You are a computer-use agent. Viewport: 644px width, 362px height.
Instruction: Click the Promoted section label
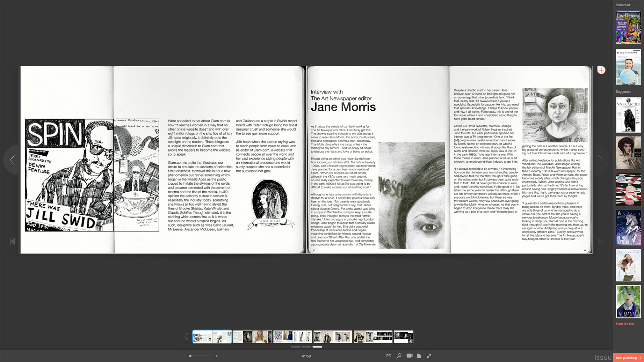tap(623, 5)
